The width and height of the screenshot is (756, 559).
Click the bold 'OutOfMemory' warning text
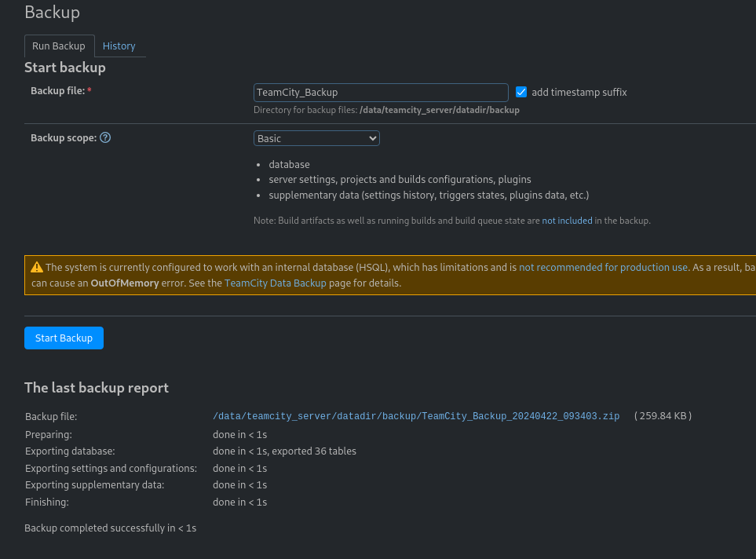124,283
